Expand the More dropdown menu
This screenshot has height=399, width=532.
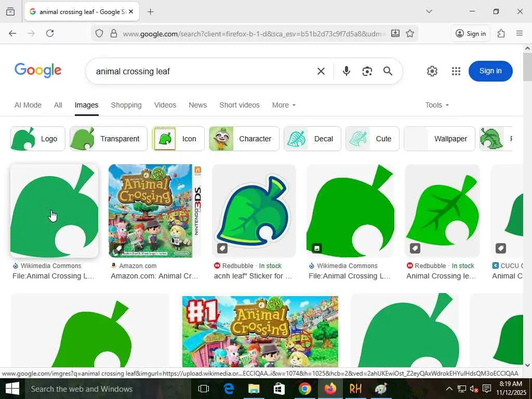point(284,105)
